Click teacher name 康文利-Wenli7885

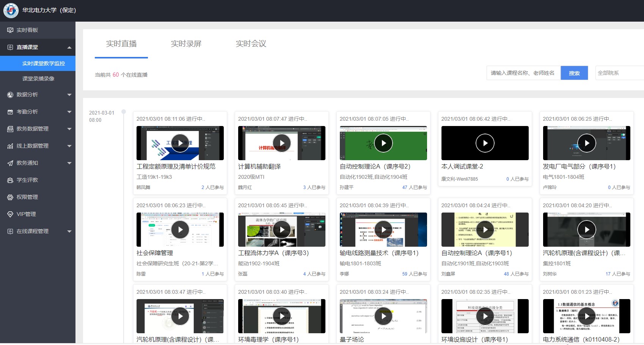pos(460,179)
